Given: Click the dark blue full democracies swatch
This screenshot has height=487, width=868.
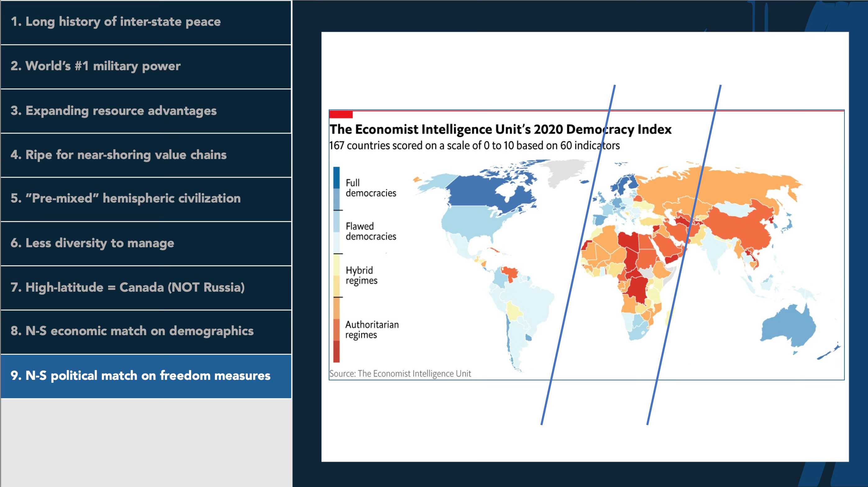Looking at the screenshot, I should (336, 177).
